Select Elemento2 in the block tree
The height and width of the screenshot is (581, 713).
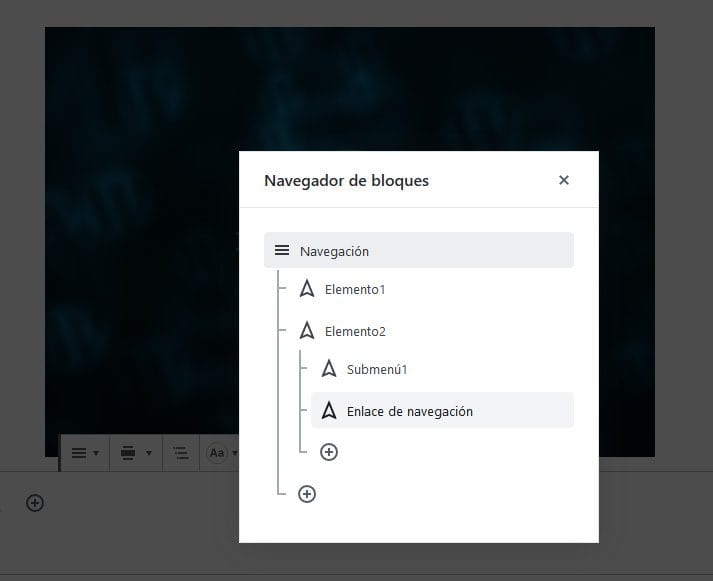[355, 331]
